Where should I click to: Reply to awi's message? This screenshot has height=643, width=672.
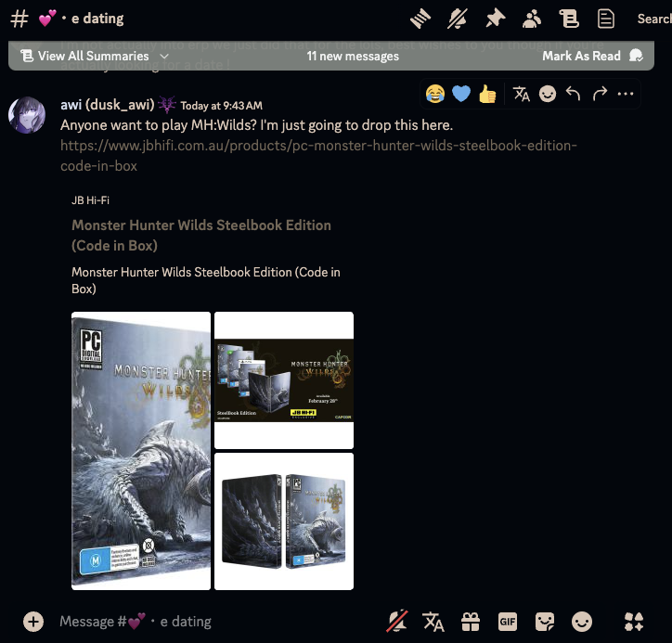573,94
